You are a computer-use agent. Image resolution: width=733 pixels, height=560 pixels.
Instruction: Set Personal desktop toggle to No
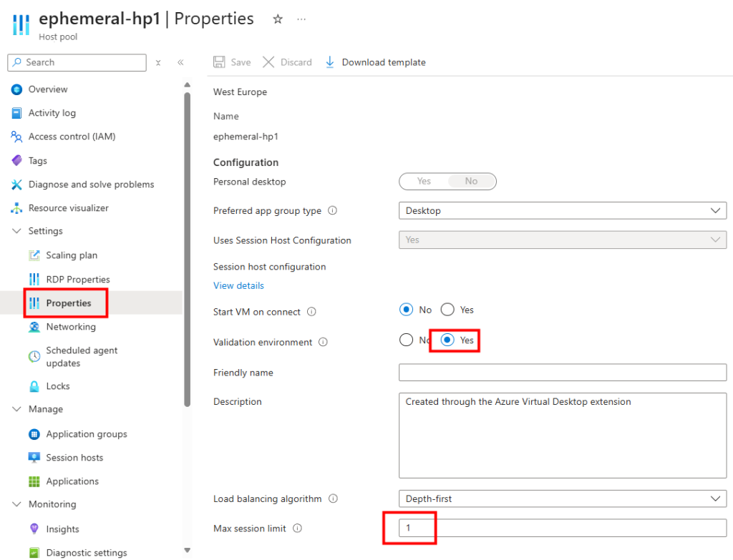tap(471, 181)
